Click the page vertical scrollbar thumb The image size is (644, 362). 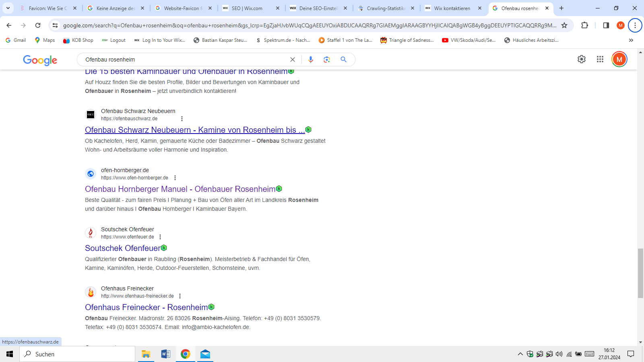click(x=640, y=274)
